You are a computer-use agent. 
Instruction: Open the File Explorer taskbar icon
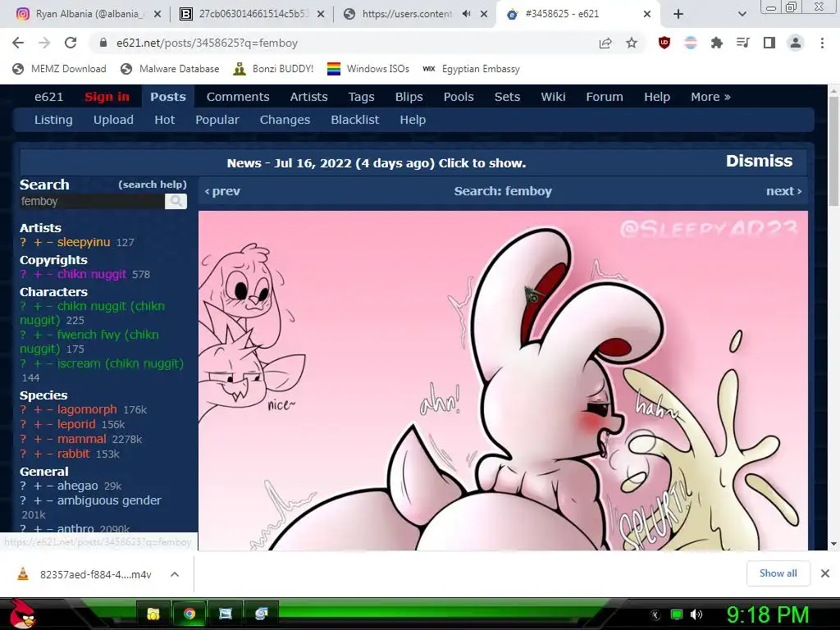(x=153, y=614)
